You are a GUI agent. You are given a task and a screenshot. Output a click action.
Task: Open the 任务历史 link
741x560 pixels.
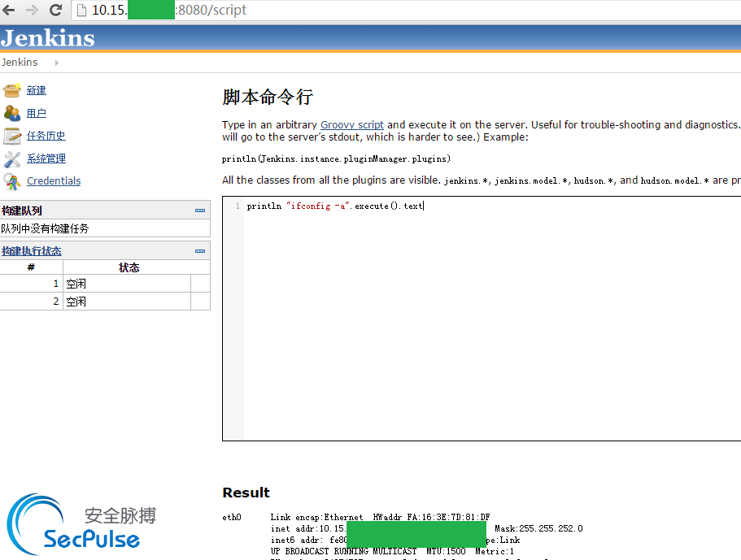point(46,136)
